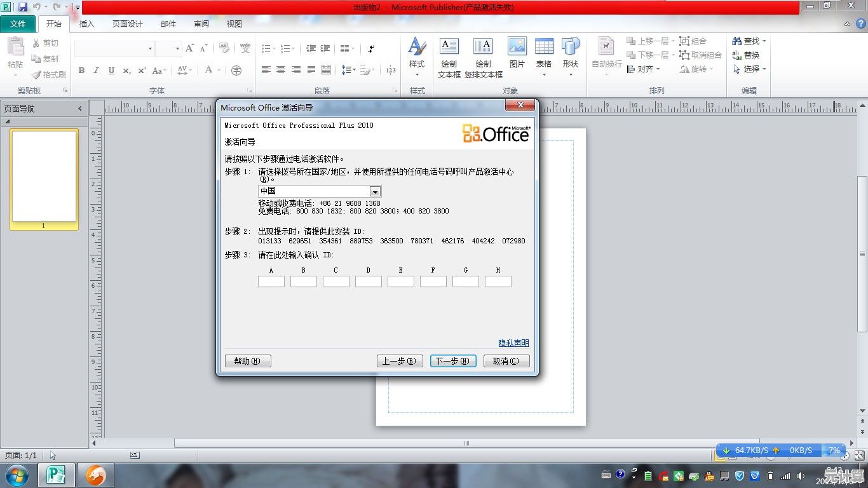
Task: Click the 下一步 next button
Action: [x=452, y=360]
